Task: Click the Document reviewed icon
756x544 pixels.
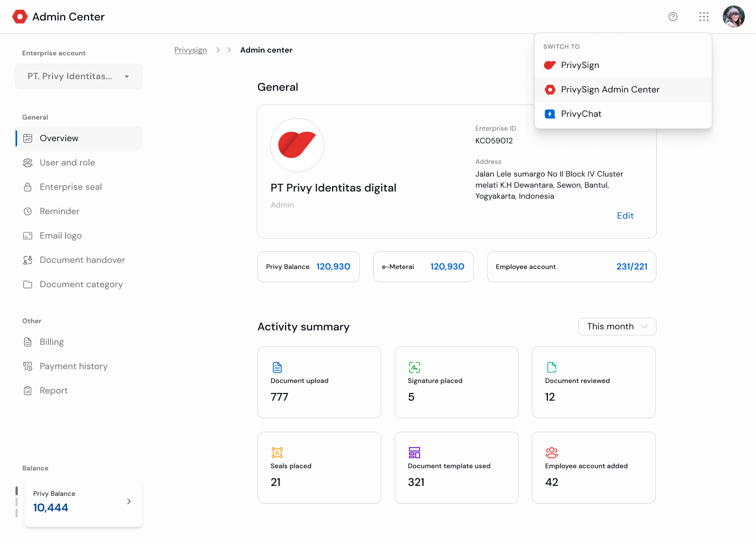Action: tap(552, 367)
